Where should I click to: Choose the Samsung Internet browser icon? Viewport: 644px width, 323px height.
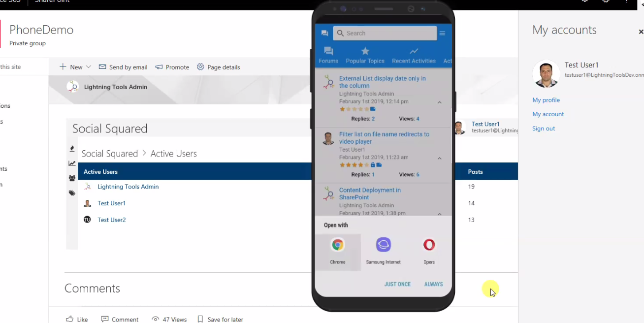pyautogui.click(x=383, y=245)
